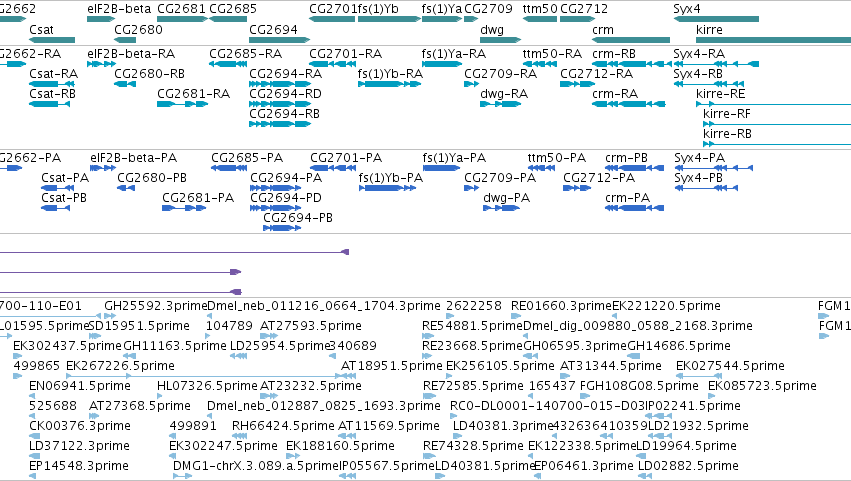851x481 pixels.
Task: Click the LD02882.5prime EST label
Action: point(688,466)
